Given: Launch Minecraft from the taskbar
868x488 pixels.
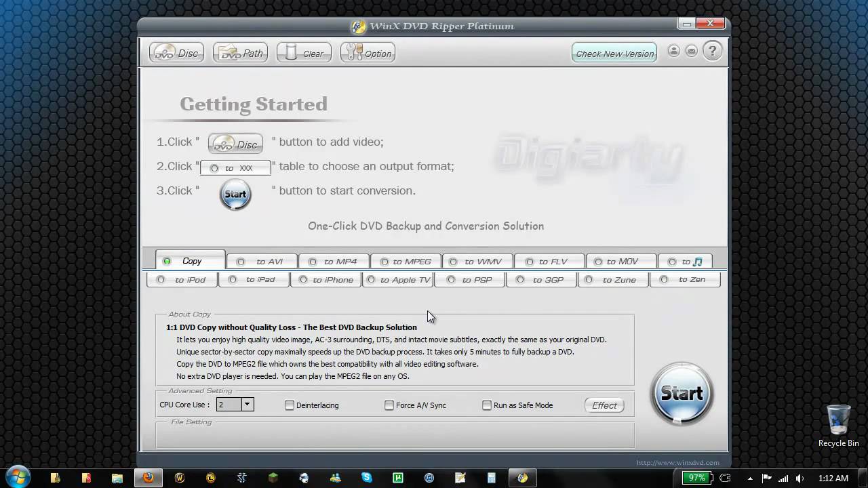Looking at the screenshot, I should [x=273, y=478].
